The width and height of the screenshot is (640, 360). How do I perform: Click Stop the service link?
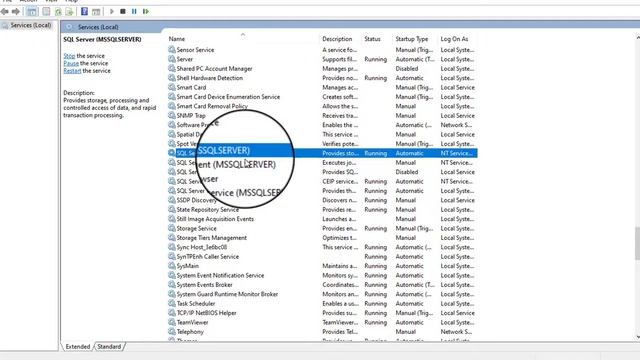(69, 56)
